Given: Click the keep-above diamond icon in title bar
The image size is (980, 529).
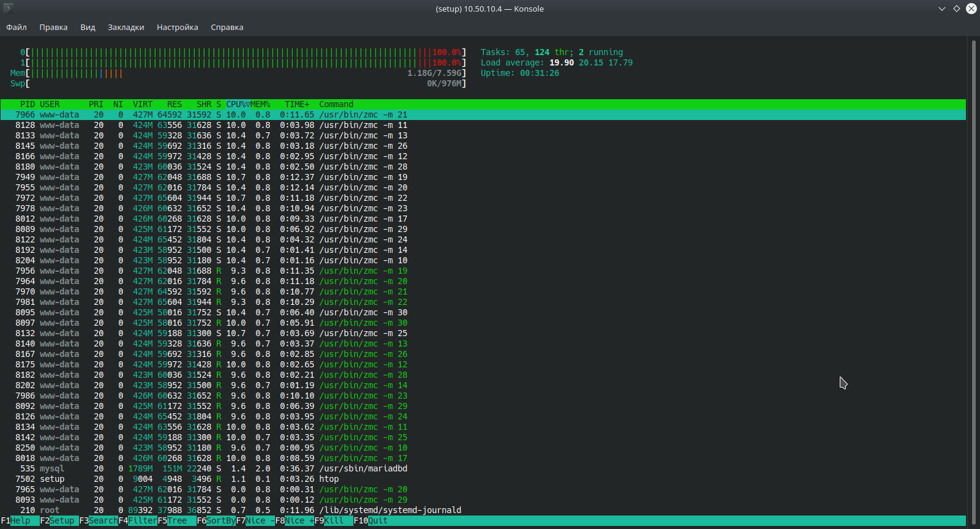Looking at the screenshot, I should click(957, 9).
